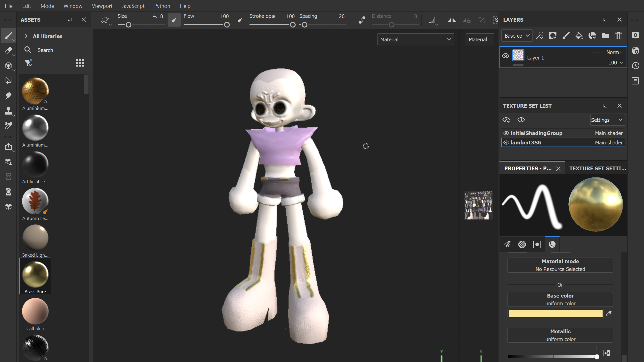Screen dimensions: 644x362
Task: Select the Clone stamp tool
Action: pos(8,111)
